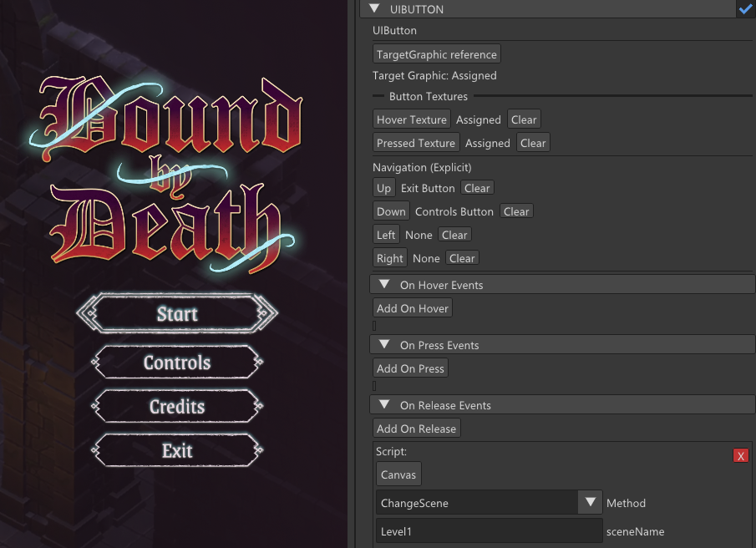756x548 pixels.
Task: Clear the Right navigation entry
Action: 462,258
